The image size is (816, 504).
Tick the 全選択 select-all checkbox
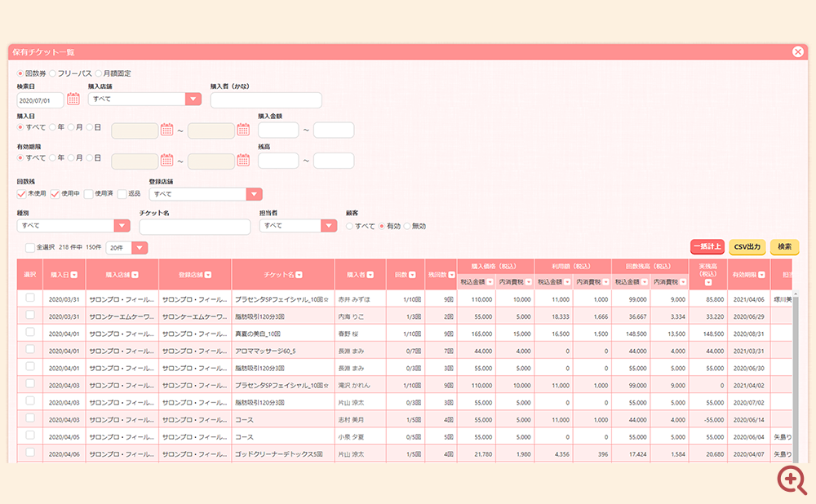coord(29,248)
